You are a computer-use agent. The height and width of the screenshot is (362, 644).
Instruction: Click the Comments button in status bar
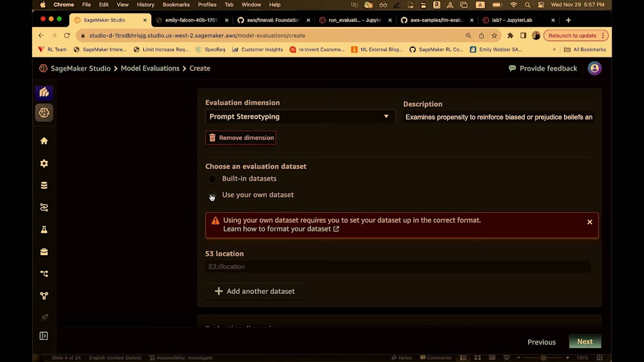436,358
